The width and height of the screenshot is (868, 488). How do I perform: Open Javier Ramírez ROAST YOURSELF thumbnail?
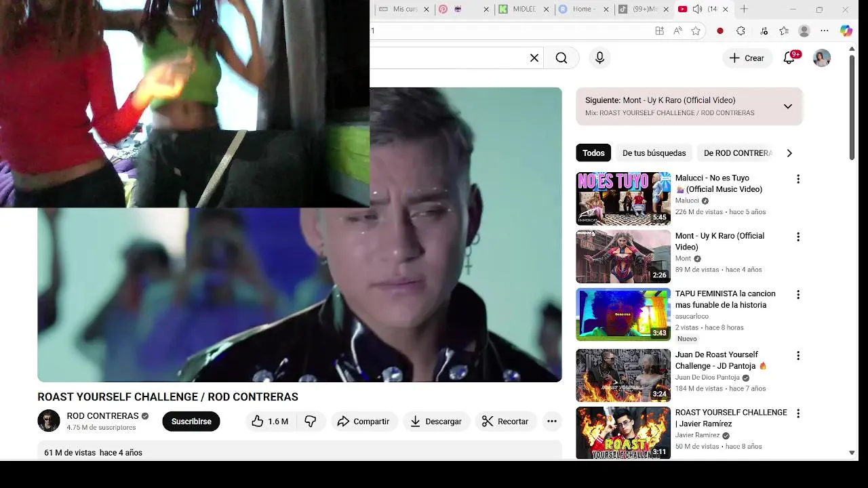point(623,433)
